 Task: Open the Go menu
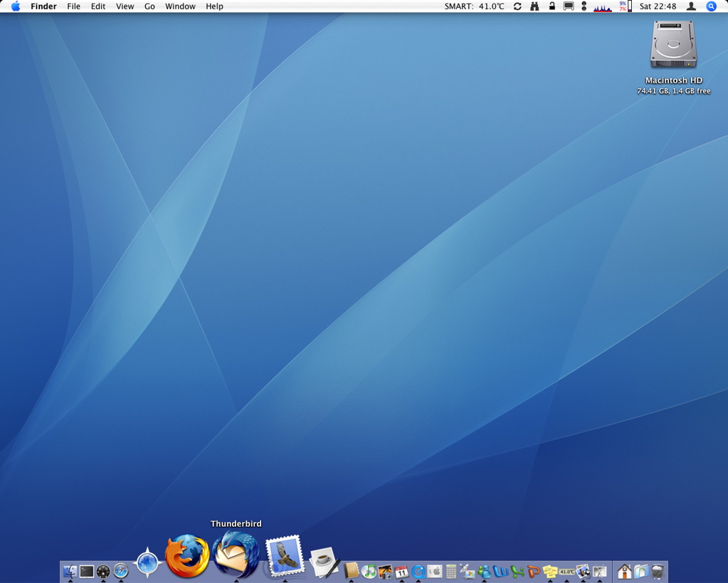click(x=149, y=6)
